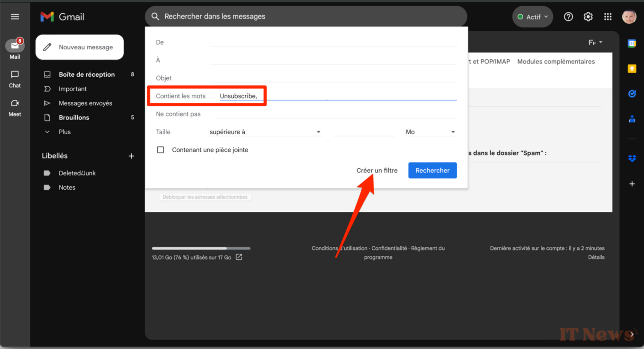Open Meet from the left sidebar

15,107
